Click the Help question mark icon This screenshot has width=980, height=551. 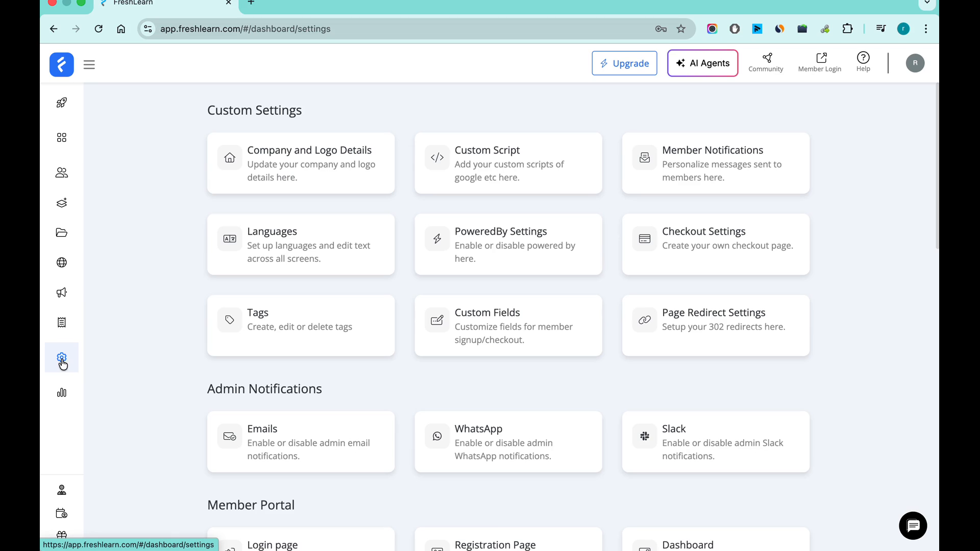(x=863, y=62)
